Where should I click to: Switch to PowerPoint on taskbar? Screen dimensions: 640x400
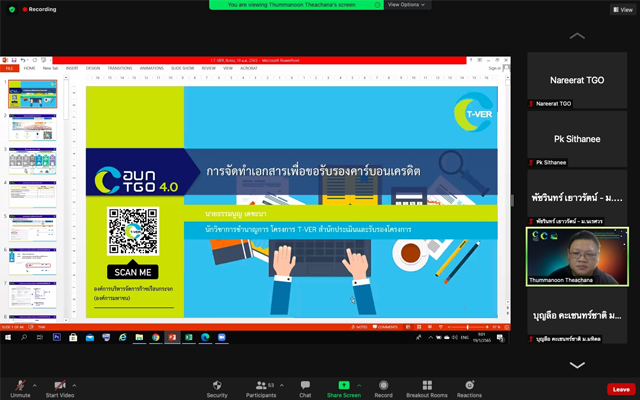tap(172, 337)
